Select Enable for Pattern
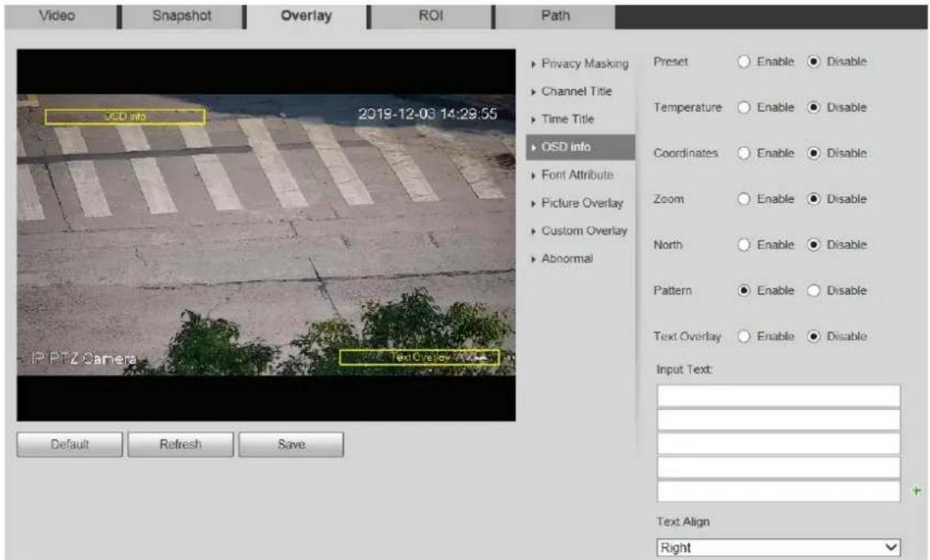 744,290
